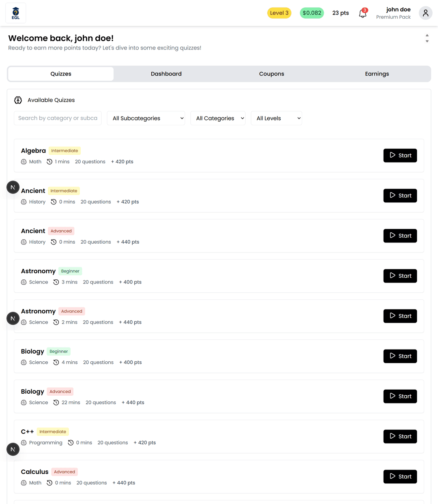
Task: Click the clock icon on Algebra quiz
Action: pyautogui.click(x=49, y=162)
